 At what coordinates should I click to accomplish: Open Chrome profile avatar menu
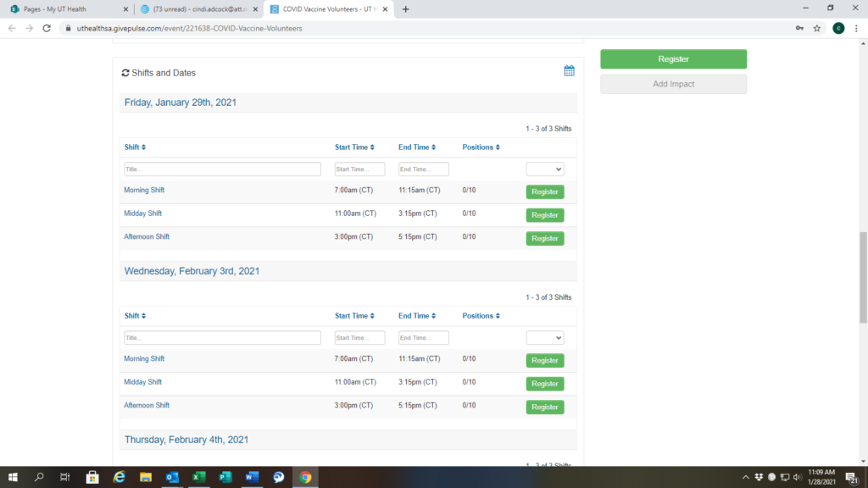[x=838, y=28]
